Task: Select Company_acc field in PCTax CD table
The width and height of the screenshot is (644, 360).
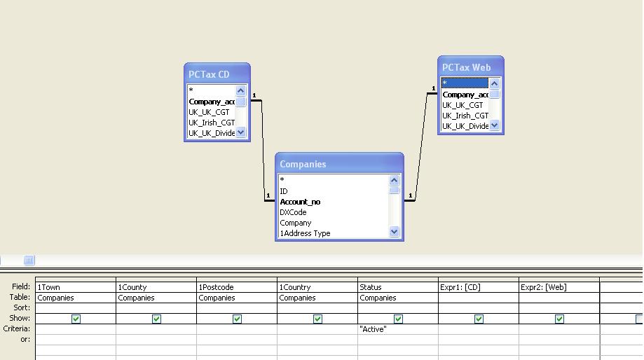Action: (212, 102)
